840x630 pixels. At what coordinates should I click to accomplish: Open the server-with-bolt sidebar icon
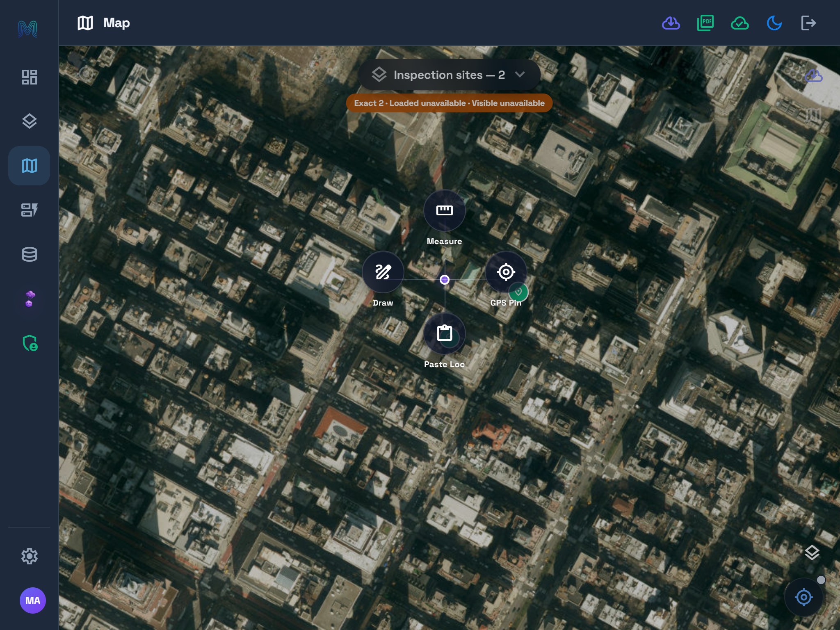[x=29, y=210]
